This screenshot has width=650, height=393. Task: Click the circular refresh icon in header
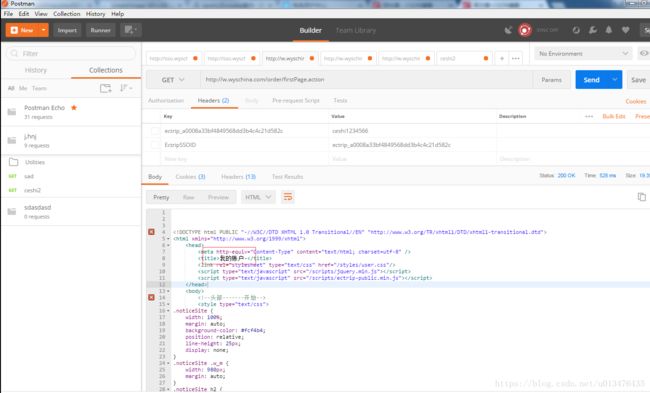(x=576, y=30)
